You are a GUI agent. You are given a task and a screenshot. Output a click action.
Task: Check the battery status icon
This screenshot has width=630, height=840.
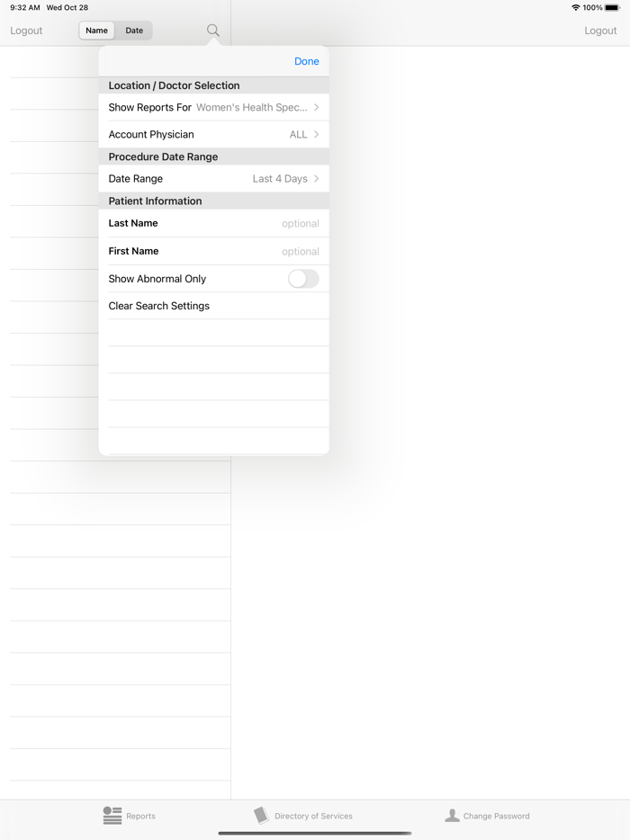612,7
